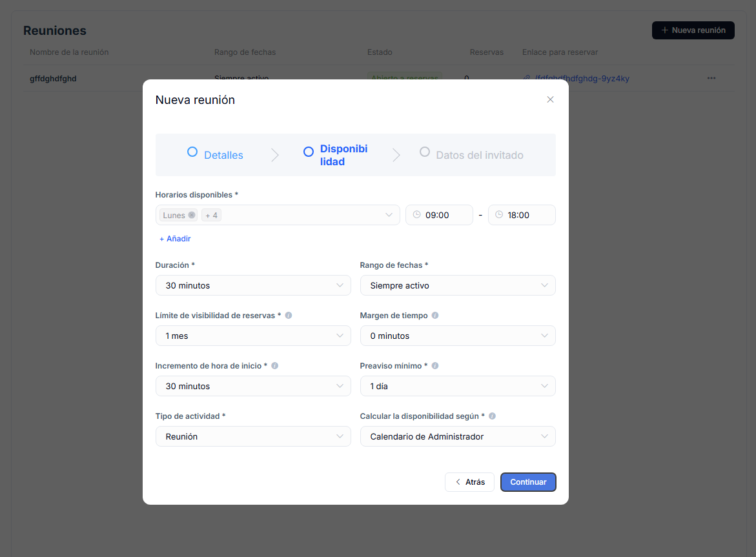Open the Preaviso mínimo dropdown showing 1 día
Viewport: 756px width, 557px height.
458,386
